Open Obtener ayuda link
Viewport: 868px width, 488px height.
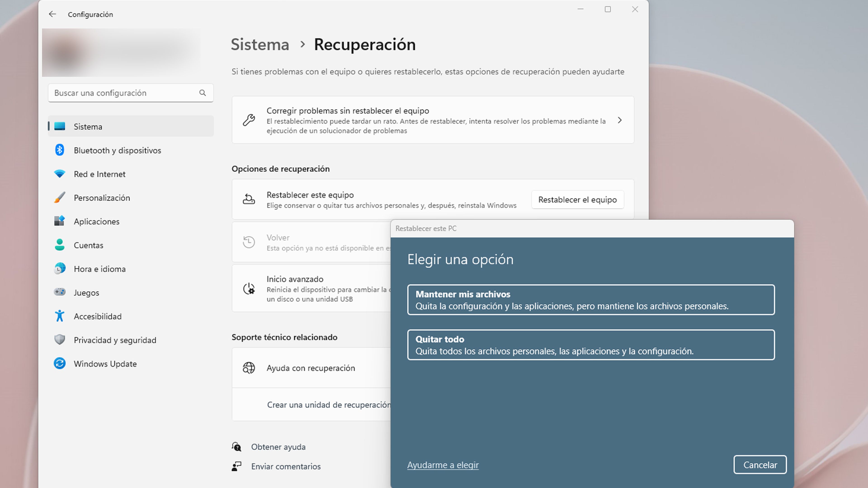click(x=278, y=447)
